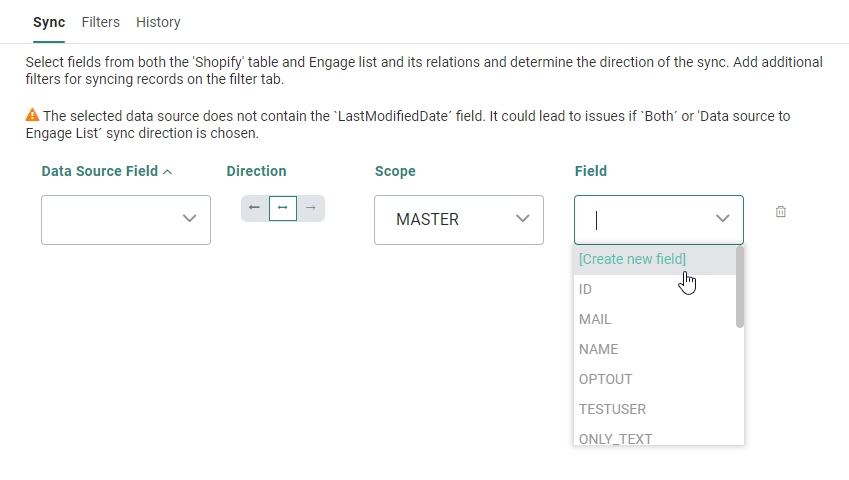Viewport: 849px width, 480px height.
Task: Select TESTUSER field option
Action: (x=613, y=409)
